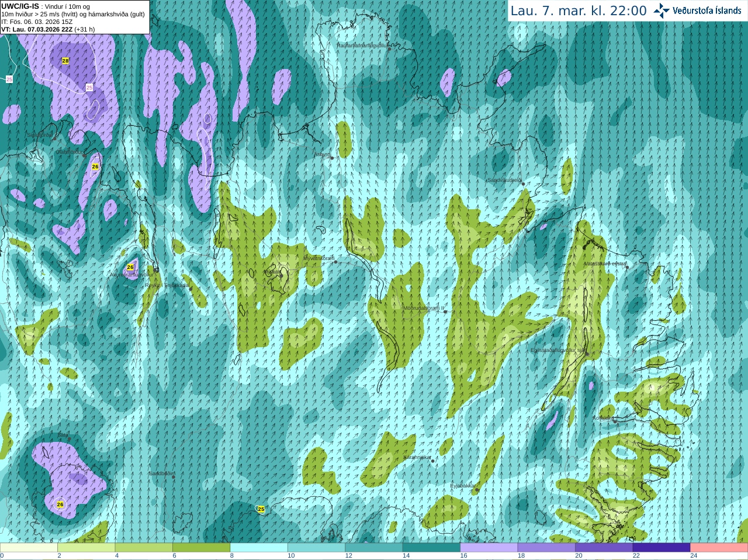Select the Siglufjörður station label
Viewport: 748px width, 560px height.
coord(40,135)
